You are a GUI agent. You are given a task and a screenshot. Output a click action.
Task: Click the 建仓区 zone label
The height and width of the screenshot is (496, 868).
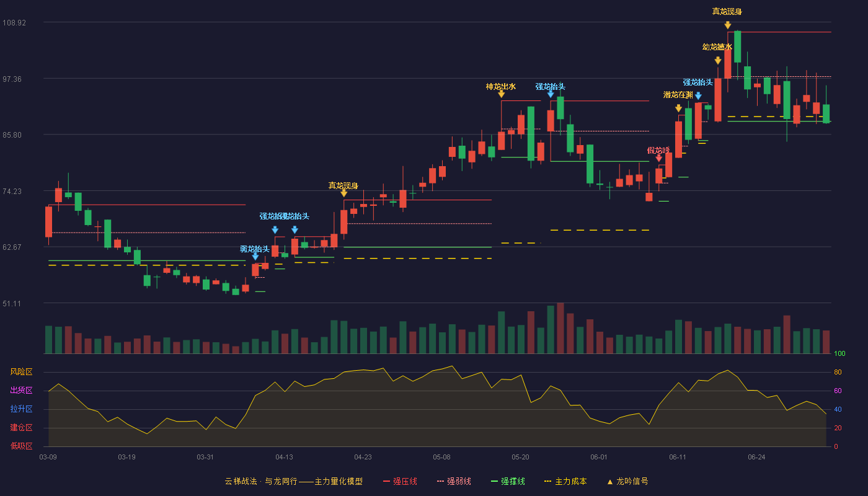pos(21,428)
